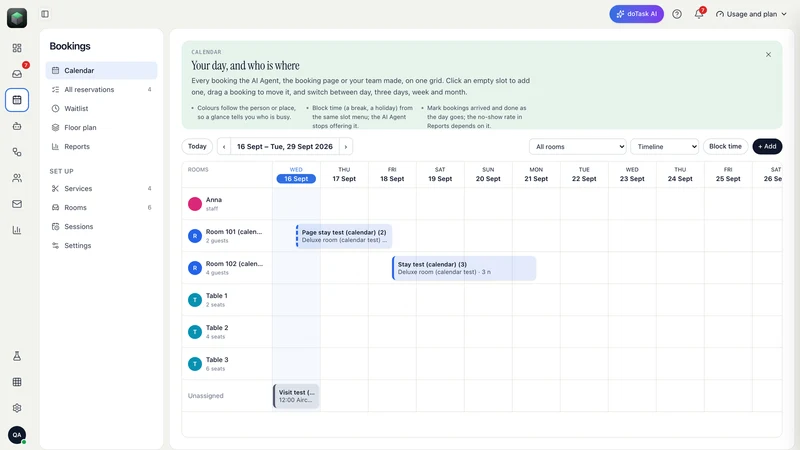Select the Fri 25 Sept column header
The width and height of the screenshot is (800, 450).
point(728,174)
